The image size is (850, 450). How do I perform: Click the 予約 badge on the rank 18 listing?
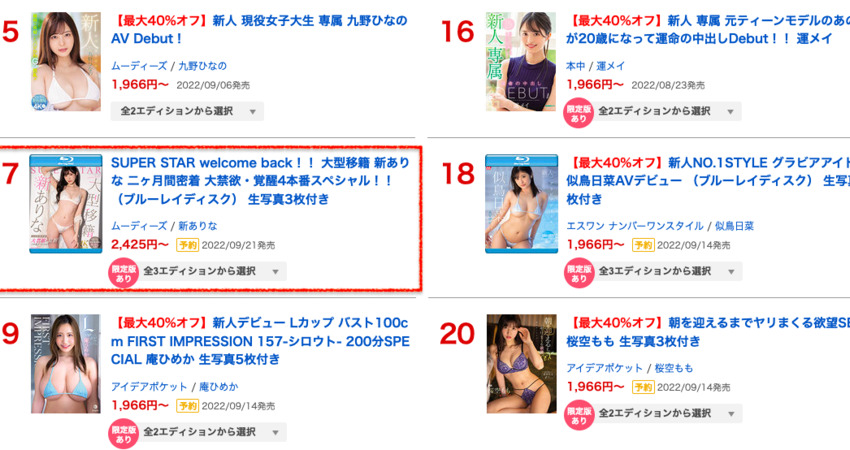pyautogui.click(x=643, y=245)
